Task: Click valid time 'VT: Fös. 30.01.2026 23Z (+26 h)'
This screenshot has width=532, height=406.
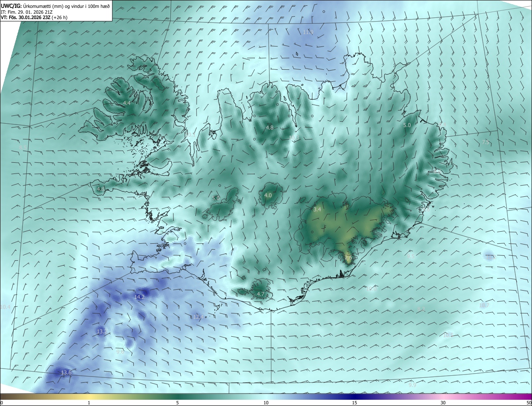Action: (x=34, y=17)
